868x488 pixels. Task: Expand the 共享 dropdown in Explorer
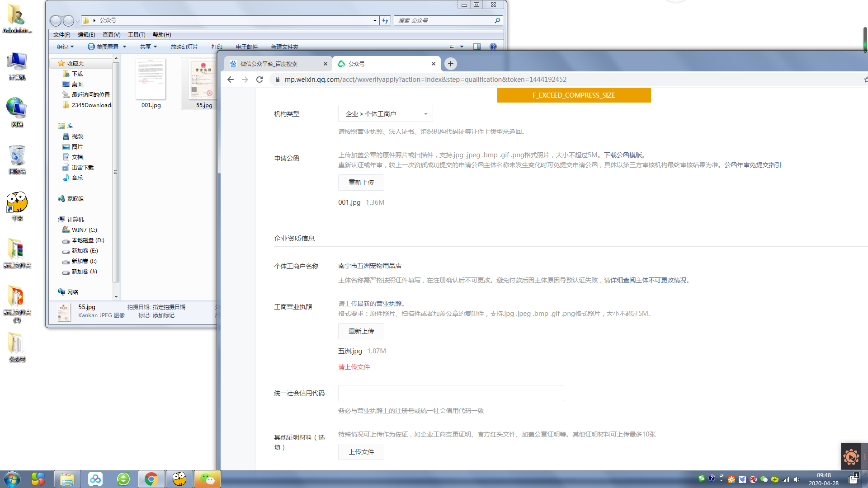[148, 47]
